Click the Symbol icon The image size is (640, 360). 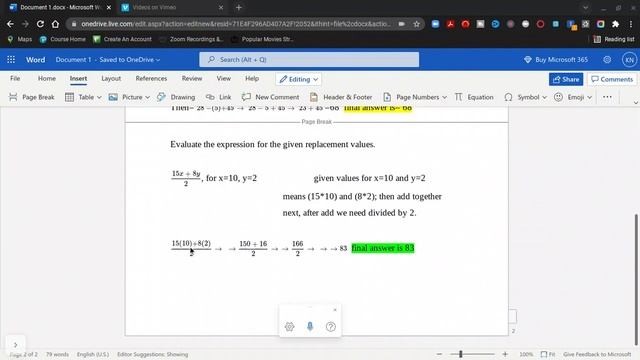(508, 97)
